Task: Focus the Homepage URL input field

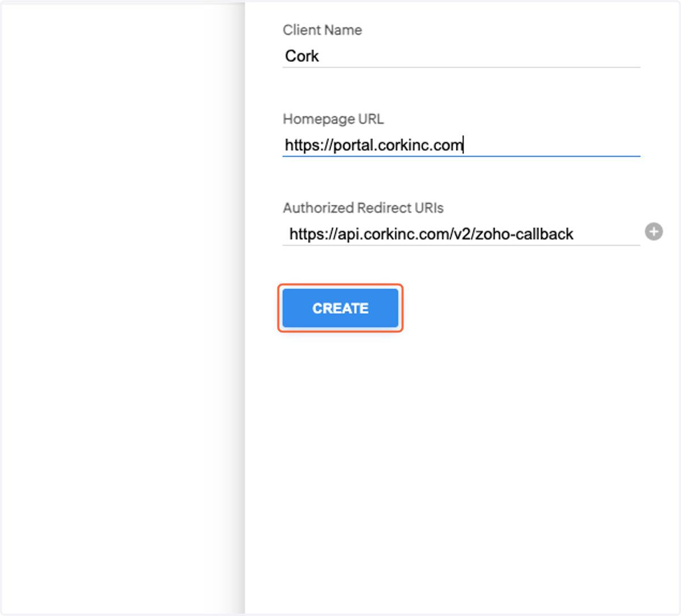Action: tap(461, 145)
